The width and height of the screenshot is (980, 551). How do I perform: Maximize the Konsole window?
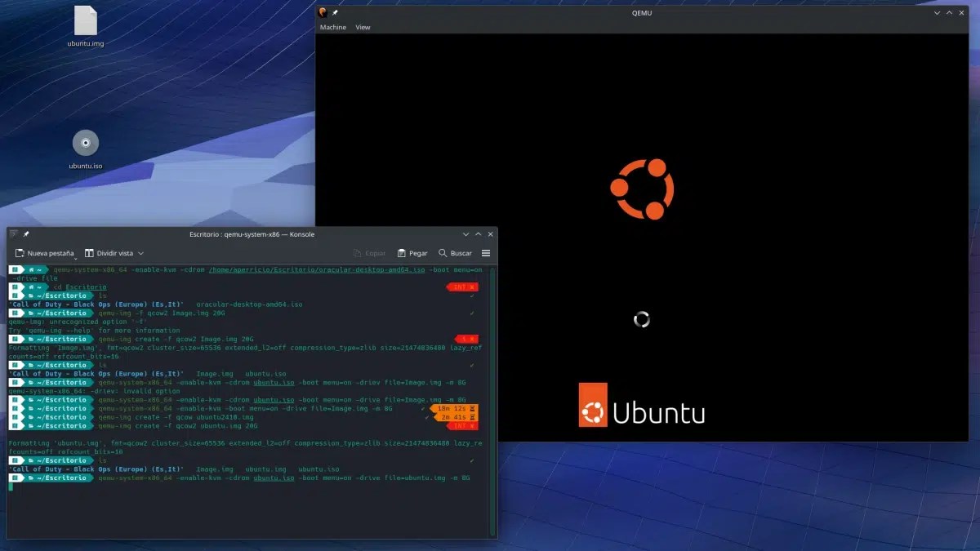pos(477,234)
